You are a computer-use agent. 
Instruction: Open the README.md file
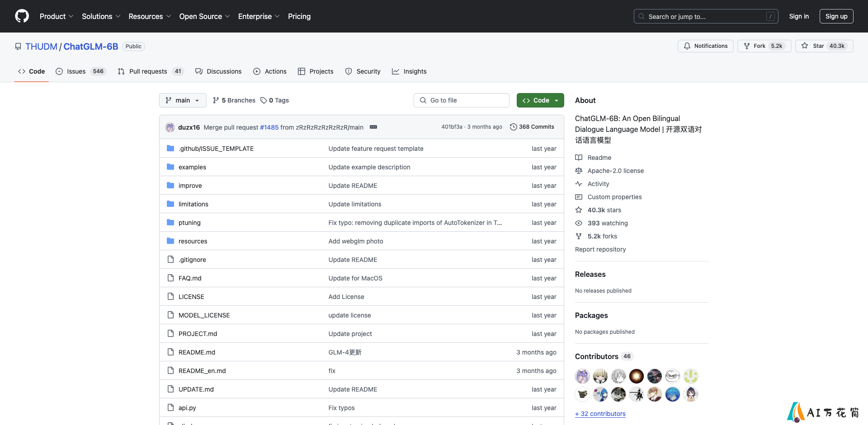(197, 352)
